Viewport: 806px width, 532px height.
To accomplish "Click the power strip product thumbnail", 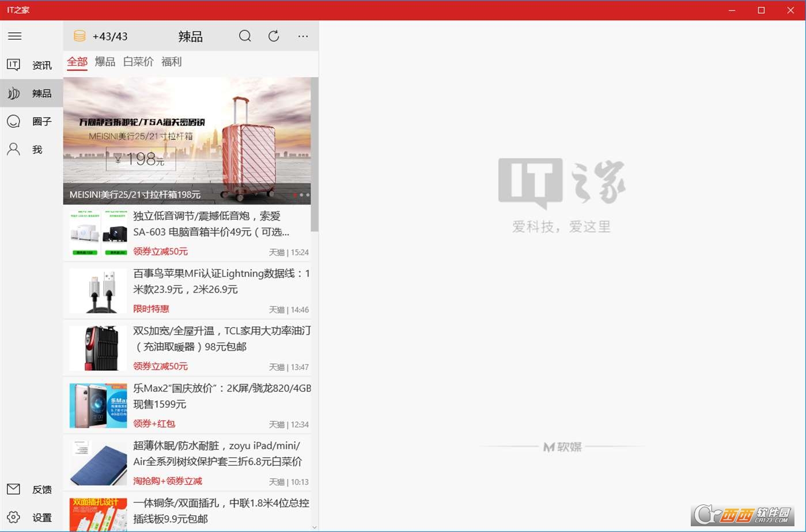I will [98, 515].
